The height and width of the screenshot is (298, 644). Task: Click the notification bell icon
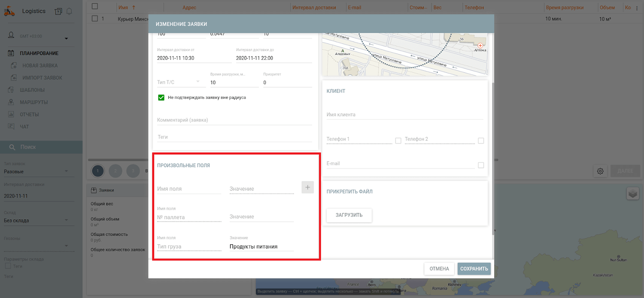click(69, 12)
